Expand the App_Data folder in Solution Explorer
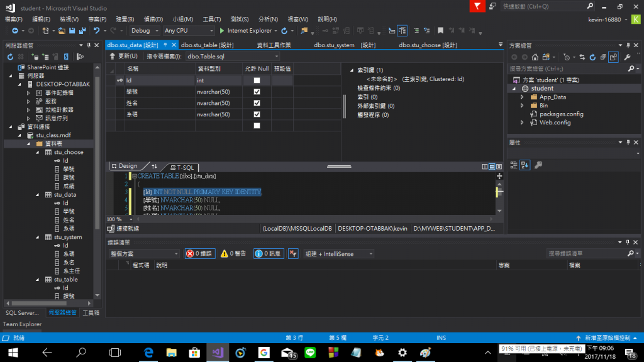The image size is (644, 362). click(x=522, y=97)
